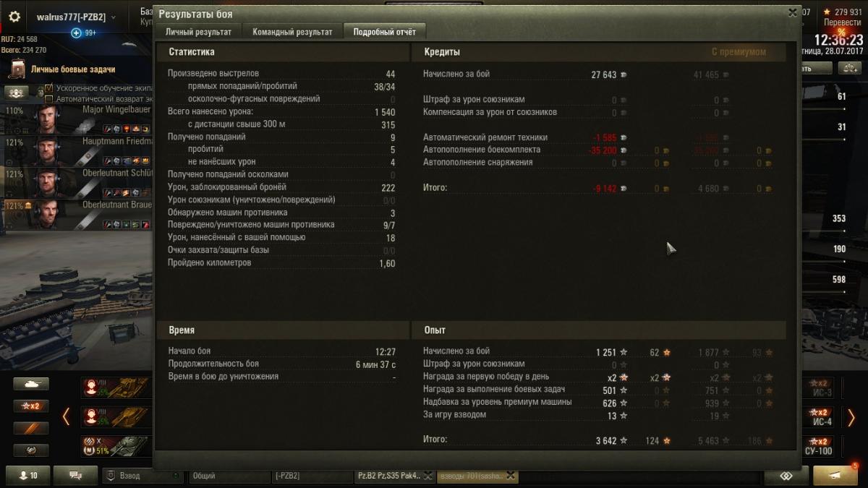Image resolution: width=868 pixels, height=488 pixels.
Task: Open the [-PZB2] clan chat channel
Action: tap(312, 476)
